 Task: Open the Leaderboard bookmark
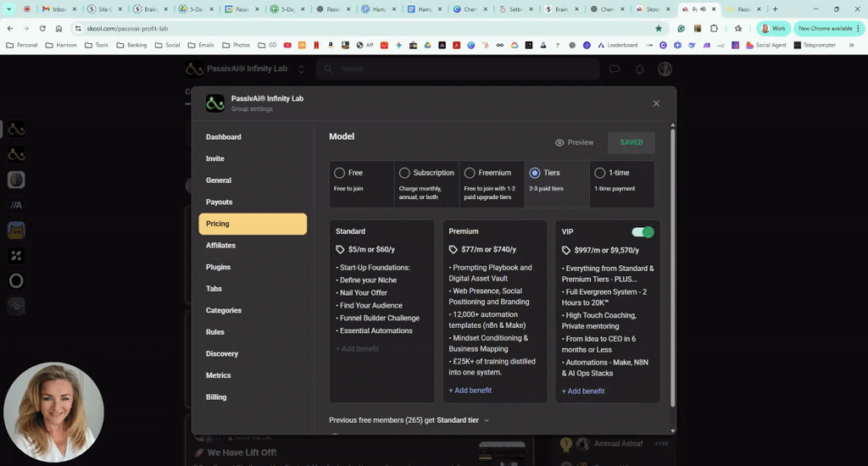coord(618,46)
